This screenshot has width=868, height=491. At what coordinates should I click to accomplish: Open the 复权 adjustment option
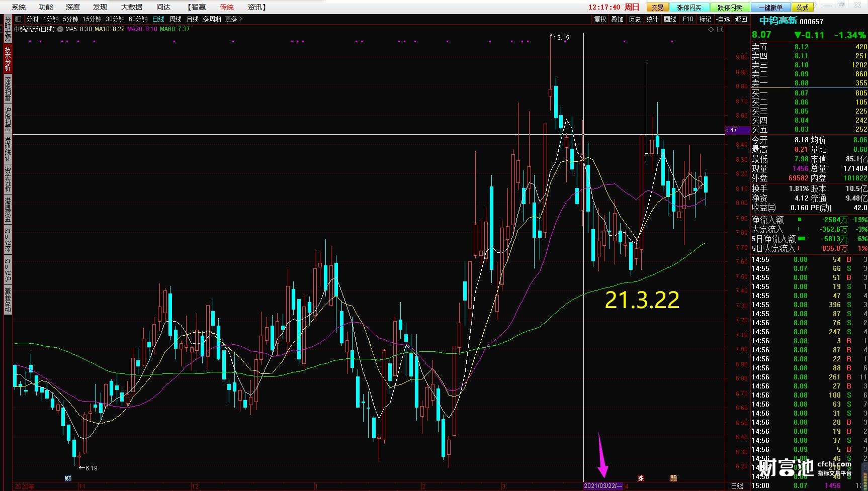point(600,19)
